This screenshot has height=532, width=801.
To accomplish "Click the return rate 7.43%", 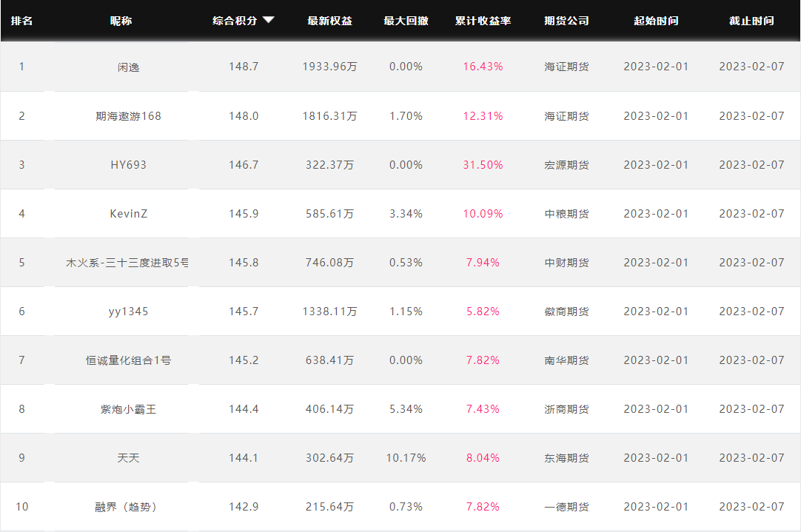I will (483, 409).
